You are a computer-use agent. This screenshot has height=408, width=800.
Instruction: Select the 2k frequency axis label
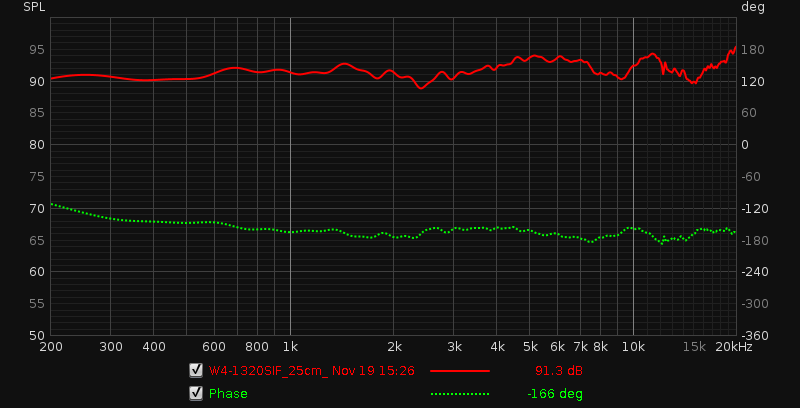coord(394,347)
